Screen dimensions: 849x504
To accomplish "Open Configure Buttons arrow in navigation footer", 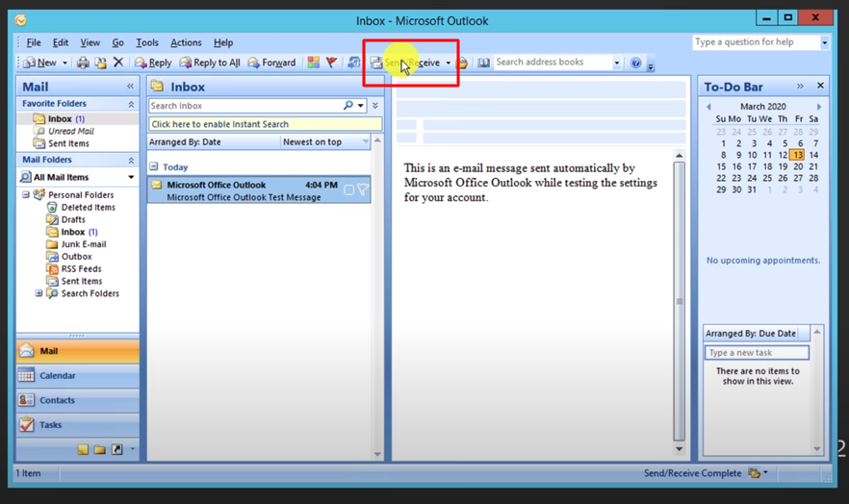I will pyautogui.click(x=132, y=449).
